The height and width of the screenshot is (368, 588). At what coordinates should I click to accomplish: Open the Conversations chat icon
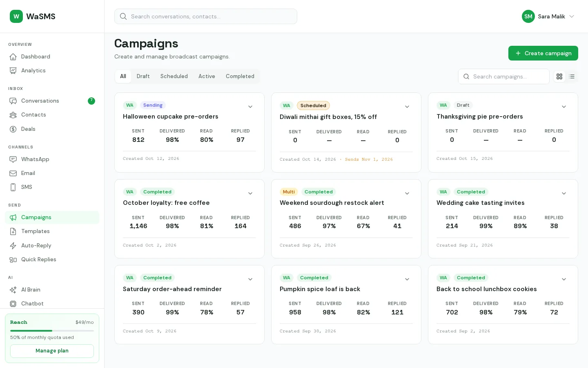tap(13, 101)
